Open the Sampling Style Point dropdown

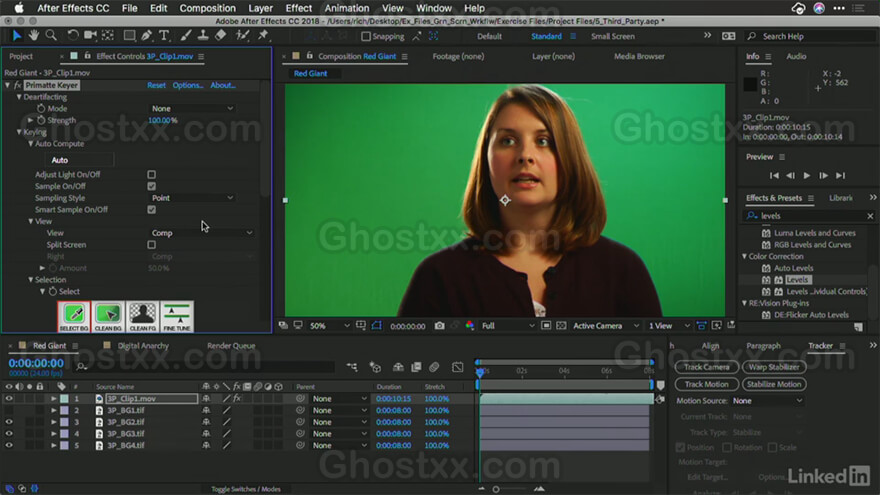(192, 198)
